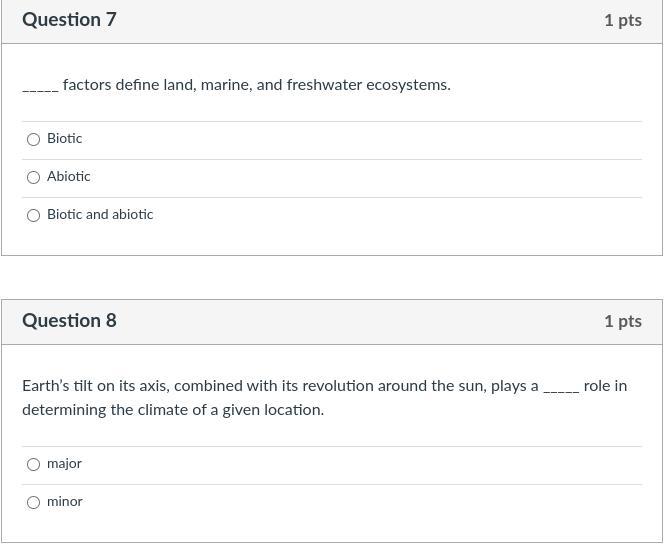Click the word 'ecosystems' in Question 7 text
This screenshot has height=544, width=667.
[406, 85]
